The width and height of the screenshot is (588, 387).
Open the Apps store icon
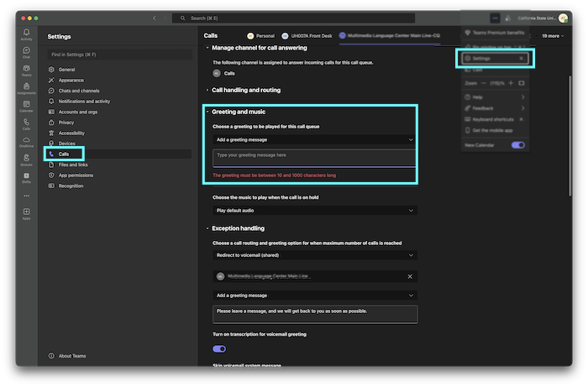[27, 213]
